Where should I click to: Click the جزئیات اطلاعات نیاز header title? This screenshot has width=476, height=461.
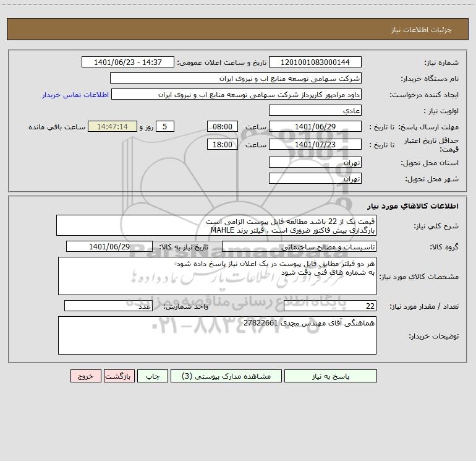(422, 30)
